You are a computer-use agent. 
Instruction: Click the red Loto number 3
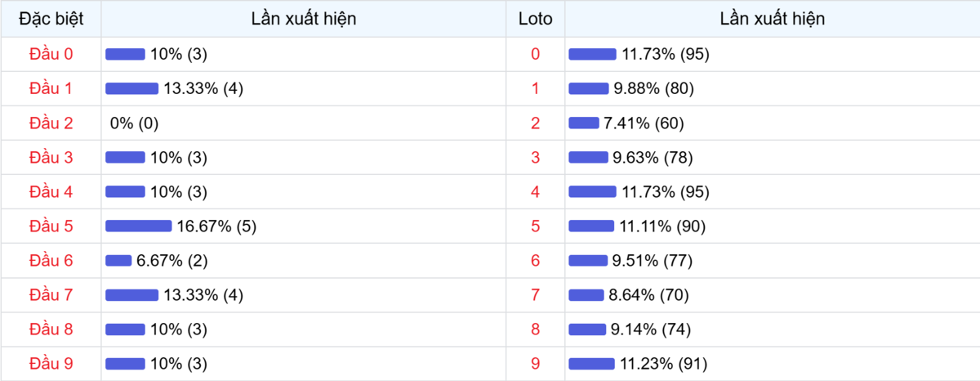pos(535,157)
